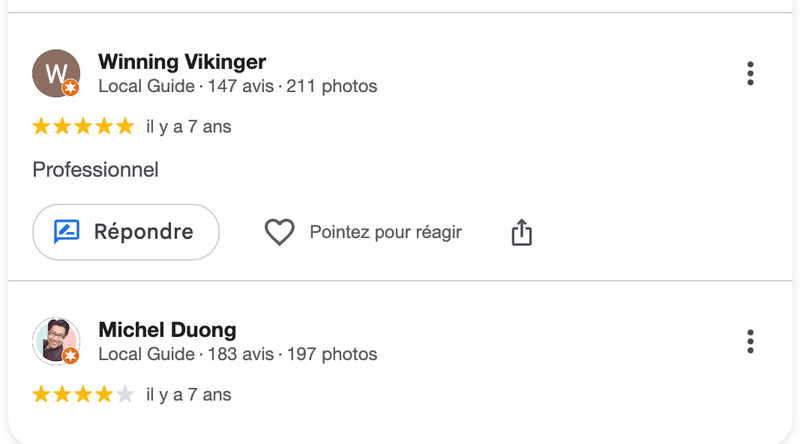The height and width of the screenshot is (444, 800).
Task: Click Local Guide badge on Winning Vikinger avatar
Action: pos(70,88)
